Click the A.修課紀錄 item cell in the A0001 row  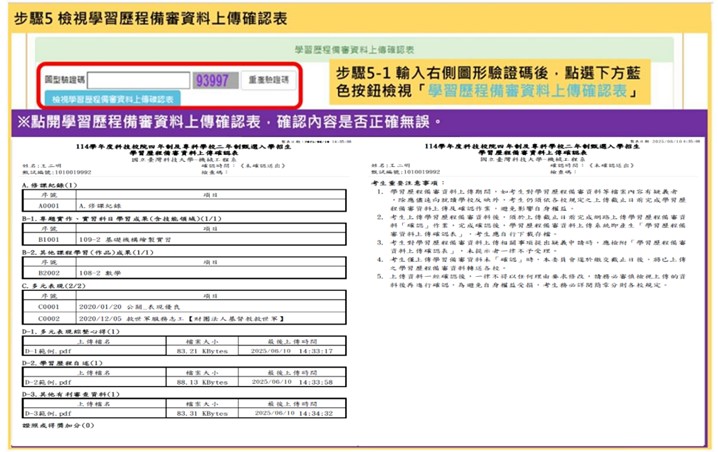pyautogui.click(x=211, y=206)
